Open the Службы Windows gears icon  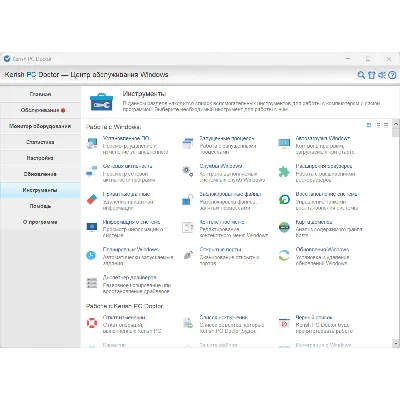point(188,171)
